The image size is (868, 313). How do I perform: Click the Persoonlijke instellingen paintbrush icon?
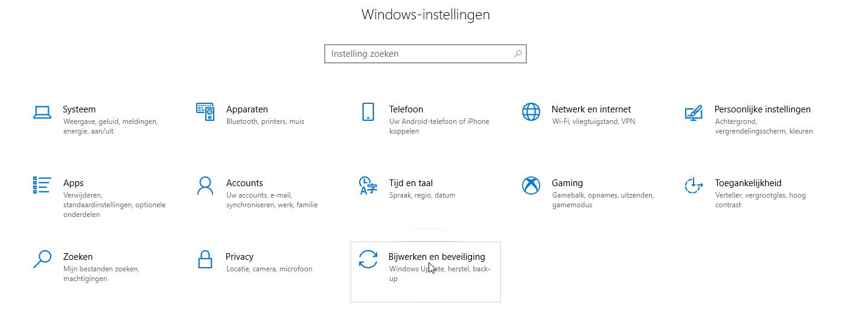coord(694,112)
